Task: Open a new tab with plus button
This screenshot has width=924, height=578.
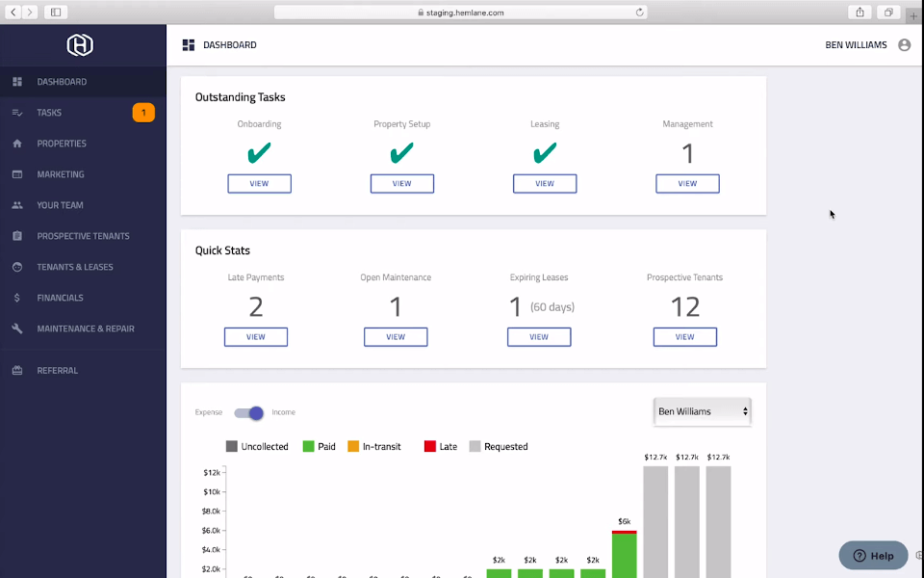Action: (x=913, y=16)
